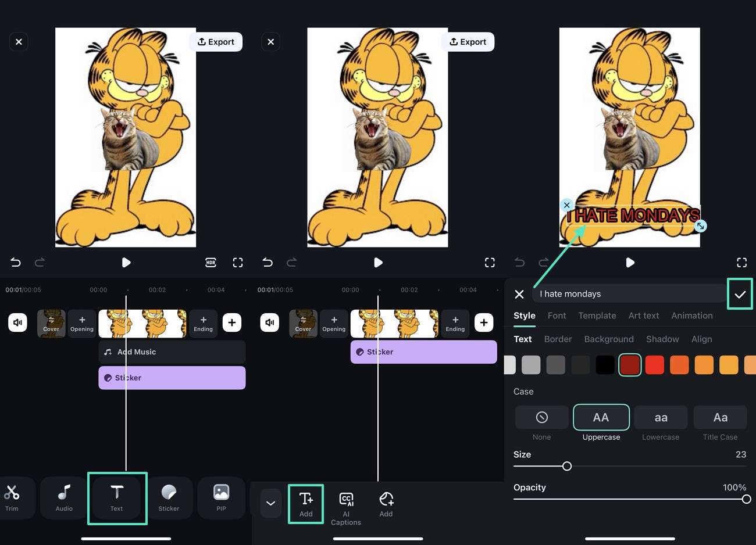Screen dimensions: 756x545
Task: Add a new clip with plus in middle timeline
Action: tap(484, 322)
